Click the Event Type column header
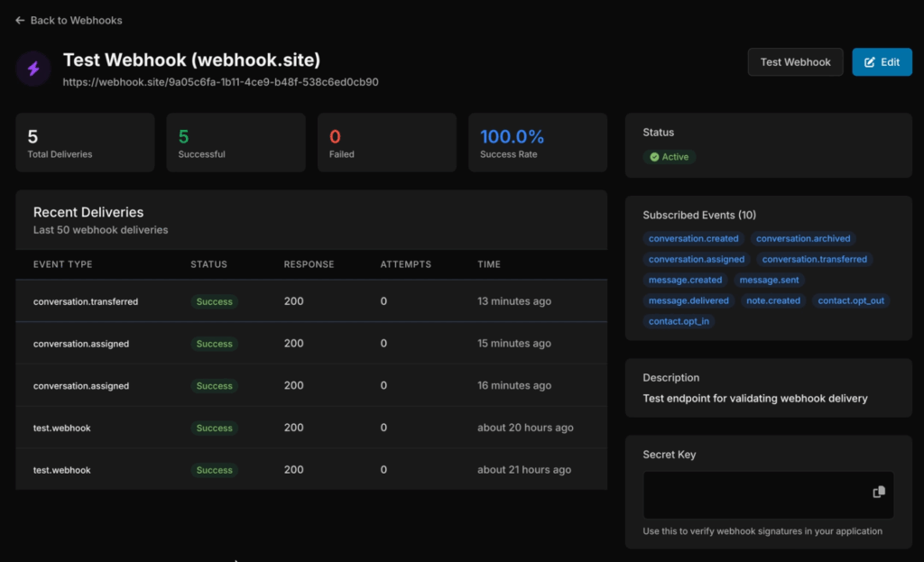The image size is (924, 562). pos(62,264)
